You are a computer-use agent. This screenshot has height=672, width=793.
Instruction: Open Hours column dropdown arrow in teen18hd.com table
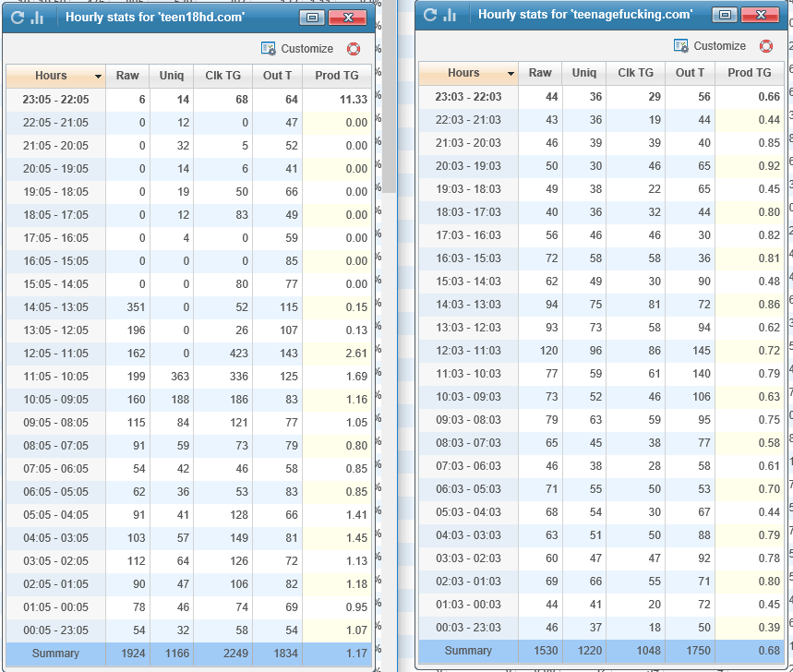coord(98,77)
